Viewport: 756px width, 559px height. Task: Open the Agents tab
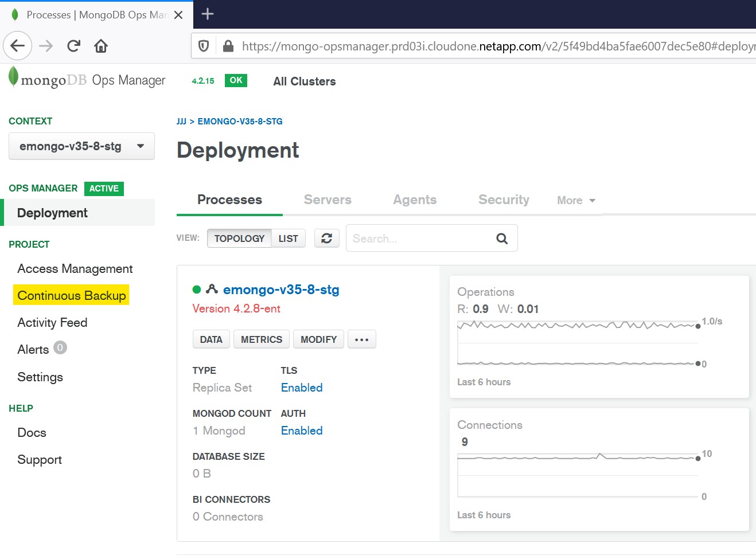coord(415,200)
